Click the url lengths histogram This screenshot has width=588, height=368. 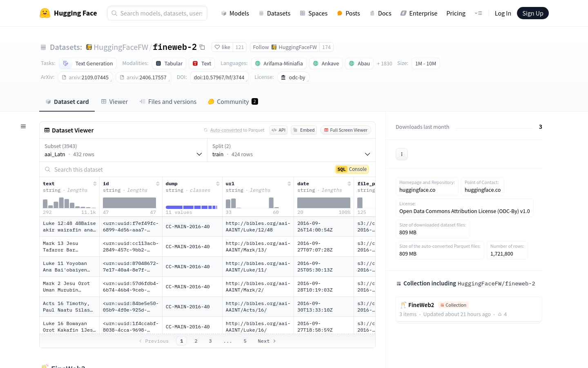[x=252, y=203]
